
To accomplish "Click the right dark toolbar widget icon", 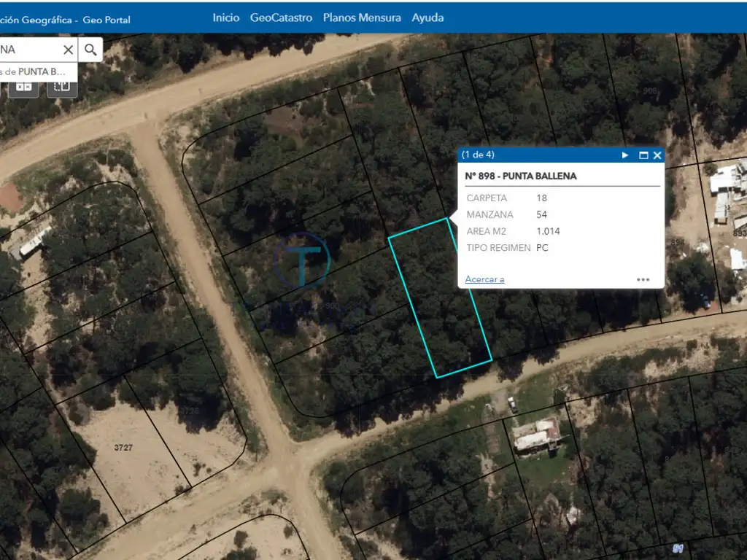I will point(62,87).
